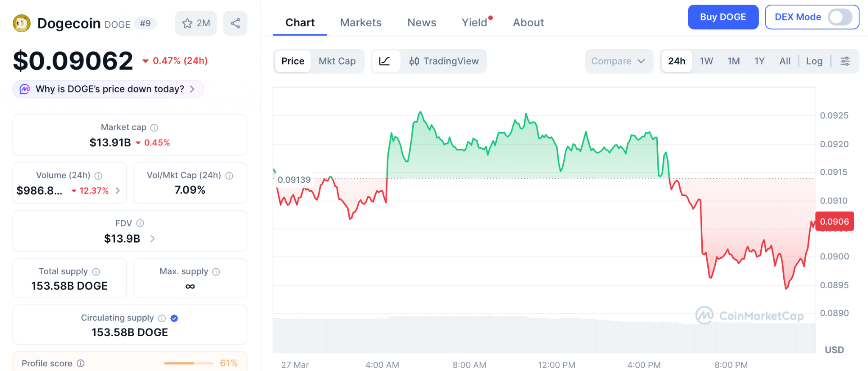868x371 pixels.
Task: Click the Market cap info icon
Action: coord(154,128)
